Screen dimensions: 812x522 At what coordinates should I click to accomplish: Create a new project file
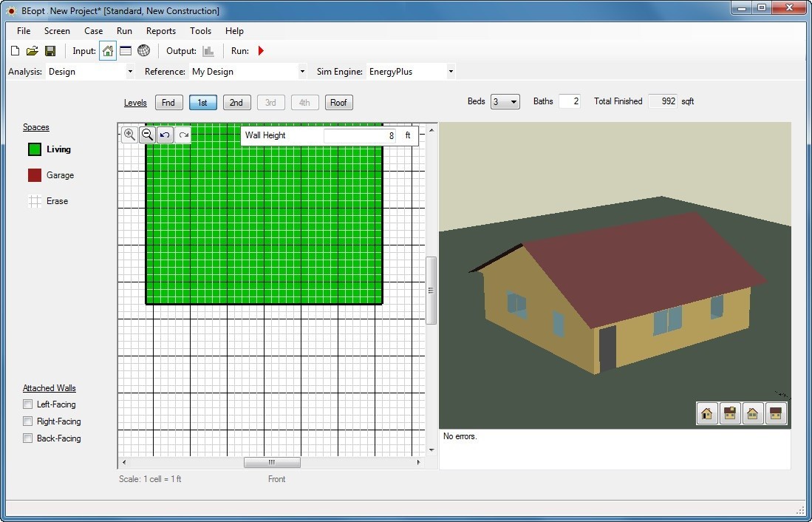(x=16, y=51)
